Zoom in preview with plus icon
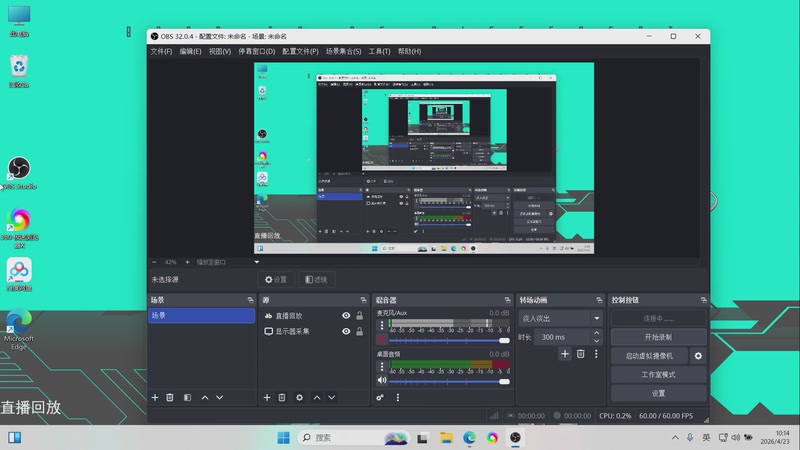The width and height of the screenshot is (800, 450). (x=187, y=262)
